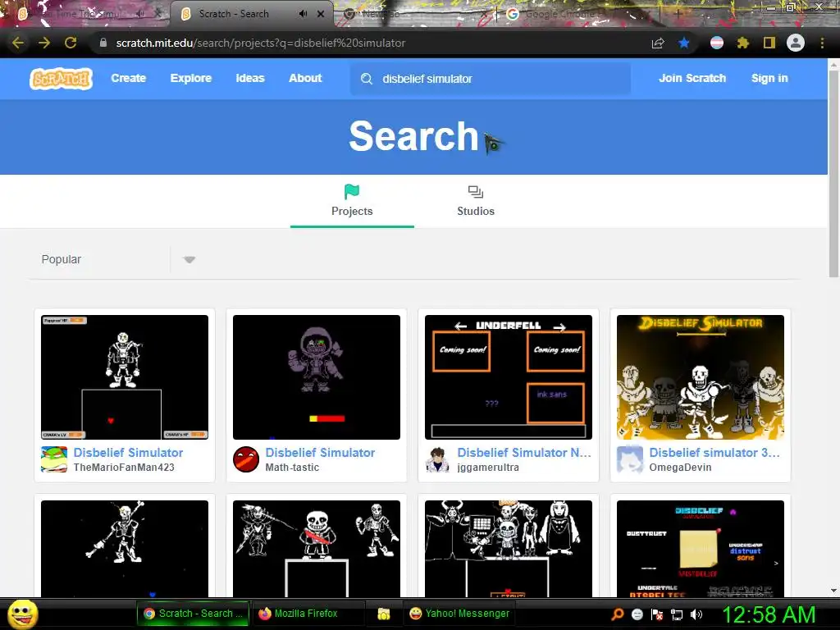Open TheMarioFanMan423's Disbelief Simulator thumbnail

[125, 377]
